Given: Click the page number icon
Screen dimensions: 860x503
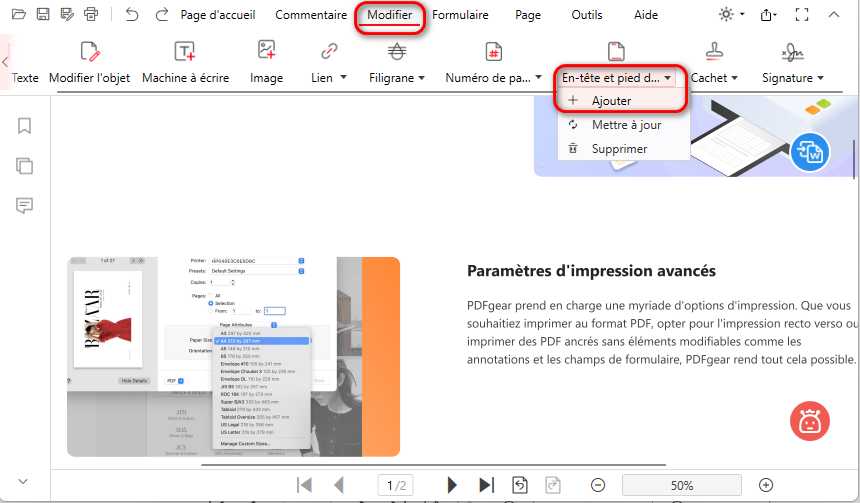Looking at the screenshot, I should pos(494,52).
